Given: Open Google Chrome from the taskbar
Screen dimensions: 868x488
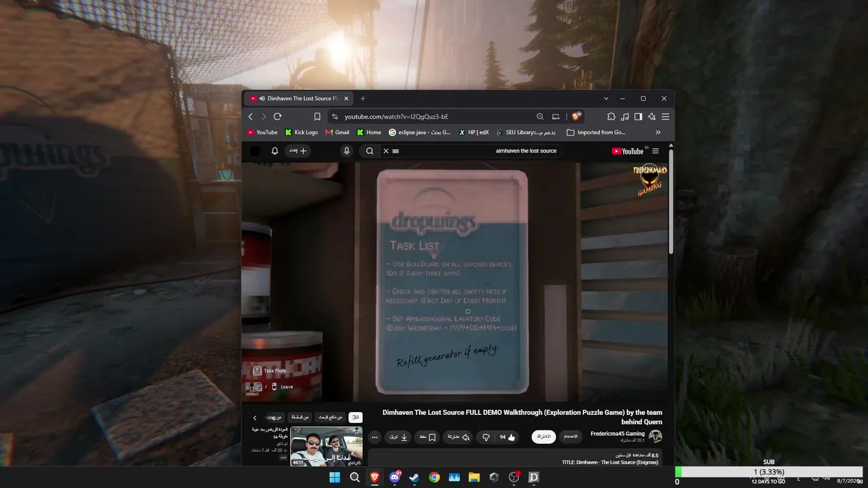Looking at the screenshot, I should point(434,477).
